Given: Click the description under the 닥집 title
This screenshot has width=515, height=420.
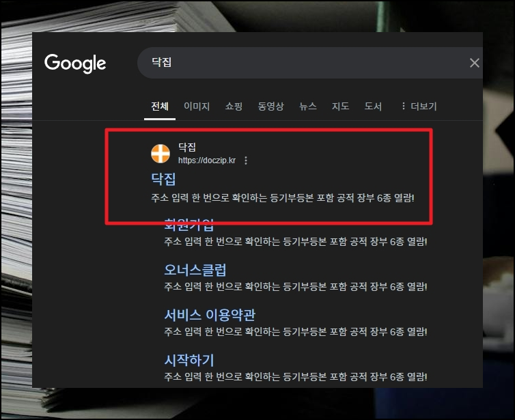Looking at the screenshot, I should (x=283, y=198).
